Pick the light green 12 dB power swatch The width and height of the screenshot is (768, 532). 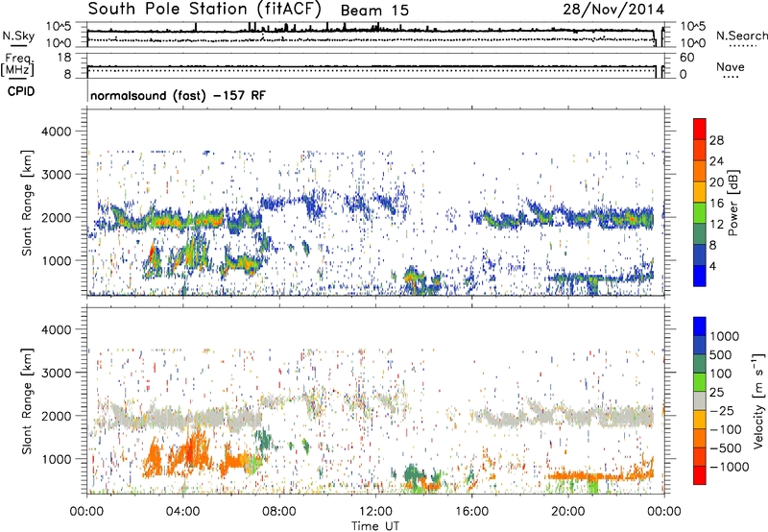(700, 213)
